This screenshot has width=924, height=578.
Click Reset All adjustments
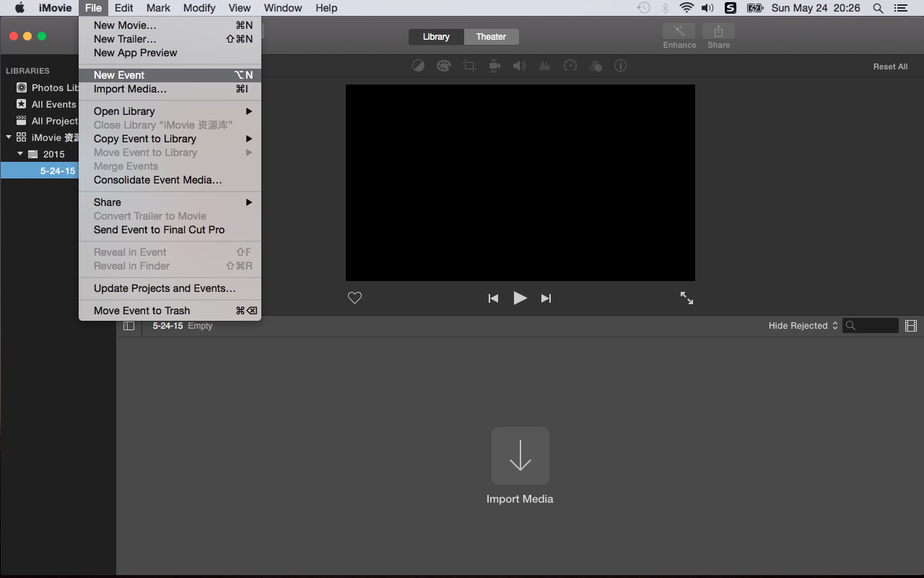890,66
